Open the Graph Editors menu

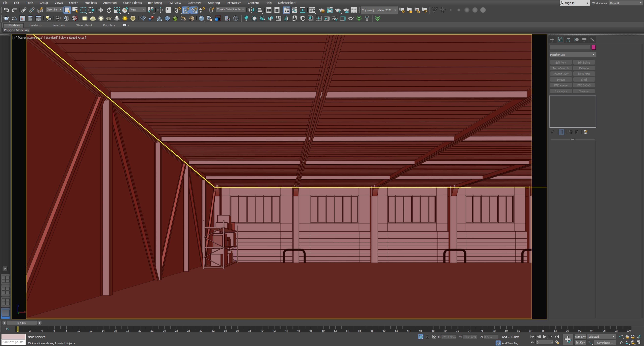(132, 3)
